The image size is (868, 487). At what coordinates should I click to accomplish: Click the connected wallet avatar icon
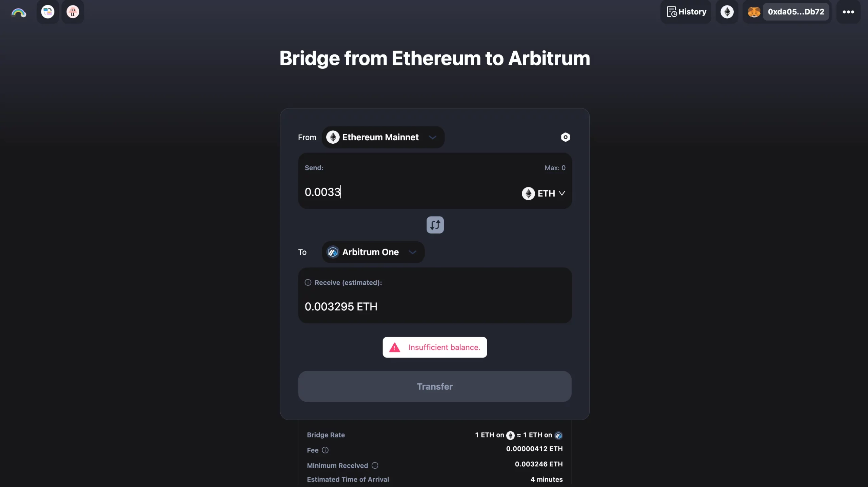tap(754, 11)
